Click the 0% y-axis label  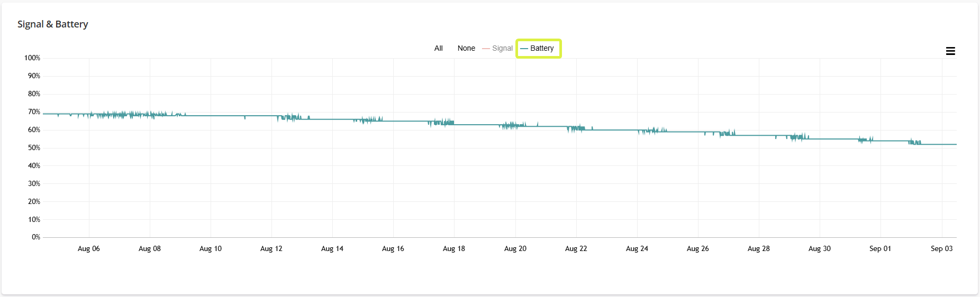click(x=36, y=237)
